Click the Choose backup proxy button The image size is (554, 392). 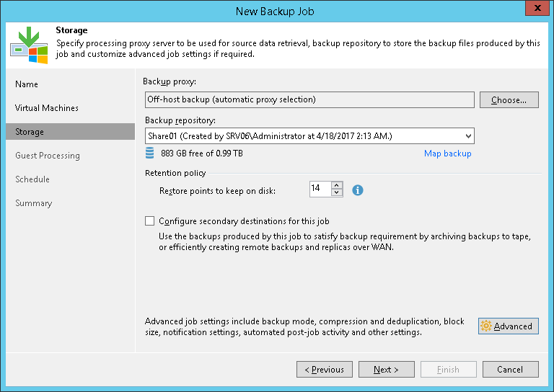coord(509,100)
